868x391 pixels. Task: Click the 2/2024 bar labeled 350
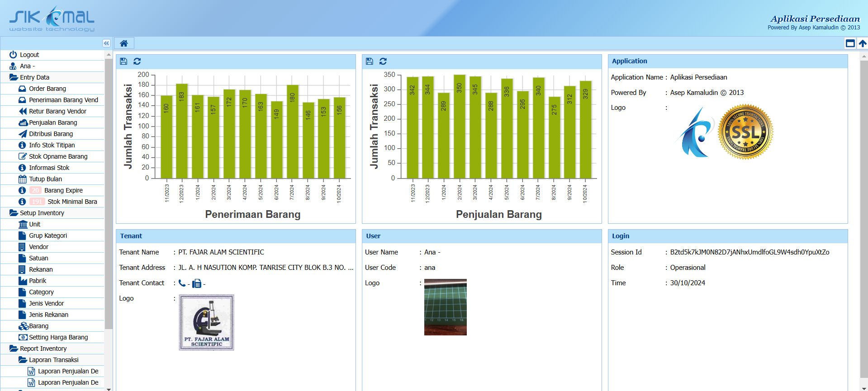(x=460, y=127)
